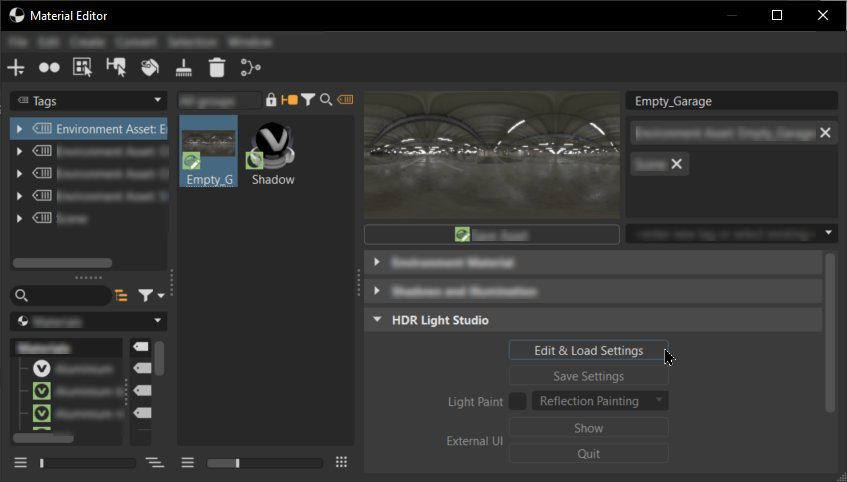Viewport: 847px width, 482px height.
Task: Open the globe-icon Materials dropdown
Action: 89,321
